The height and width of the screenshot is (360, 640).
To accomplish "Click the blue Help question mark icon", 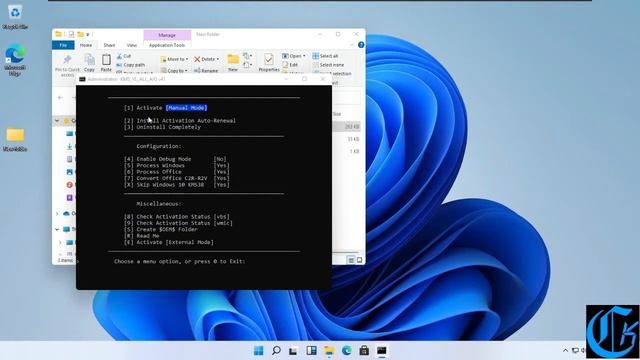I will coord(361,45).
